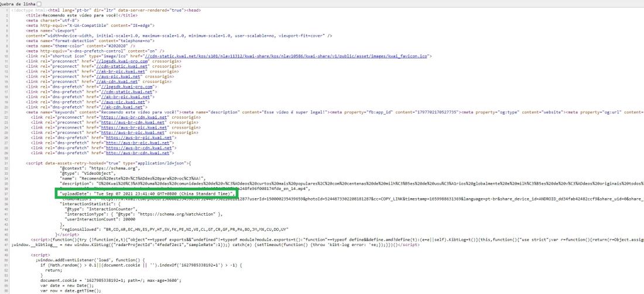Open dns-prefetch link https://aws-br-cdn.kwai.net
This screenshot has height=294, width=644.
click(x=139, y=148)
